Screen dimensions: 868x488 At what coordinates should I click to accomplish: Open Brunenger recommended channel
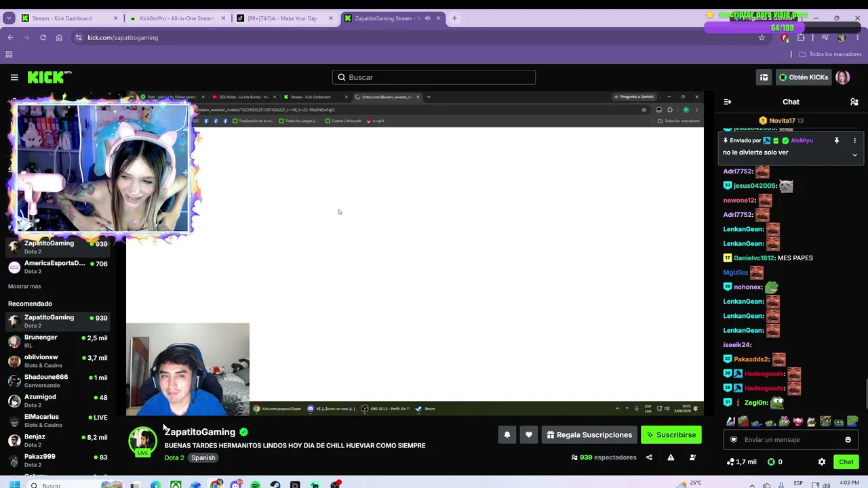[x=58, y=341]
